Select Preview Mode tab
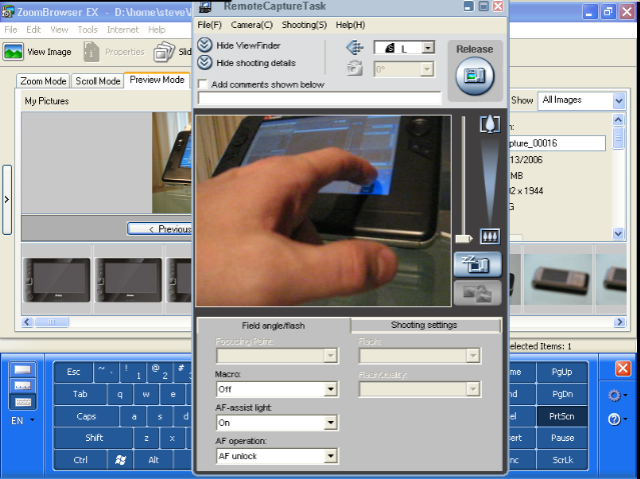The height and width of the screenshot is (479, 640). (x=157, y=80)
